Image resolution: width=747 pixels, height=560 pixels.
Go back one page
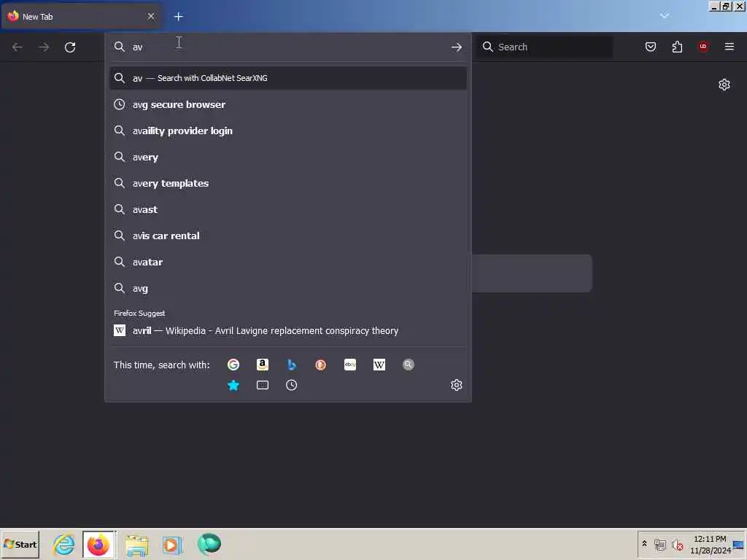[x=18, y=47]
